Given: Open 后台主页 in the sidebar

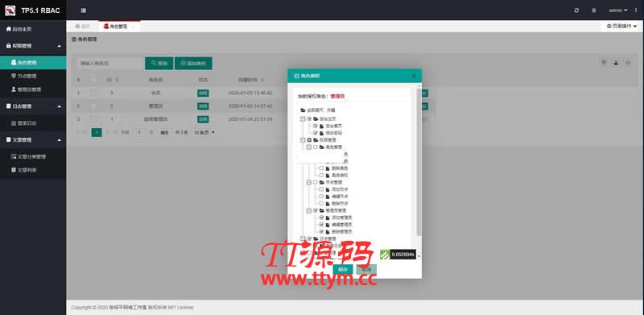Looking at the screenshot, I should (x=33, y=29).
